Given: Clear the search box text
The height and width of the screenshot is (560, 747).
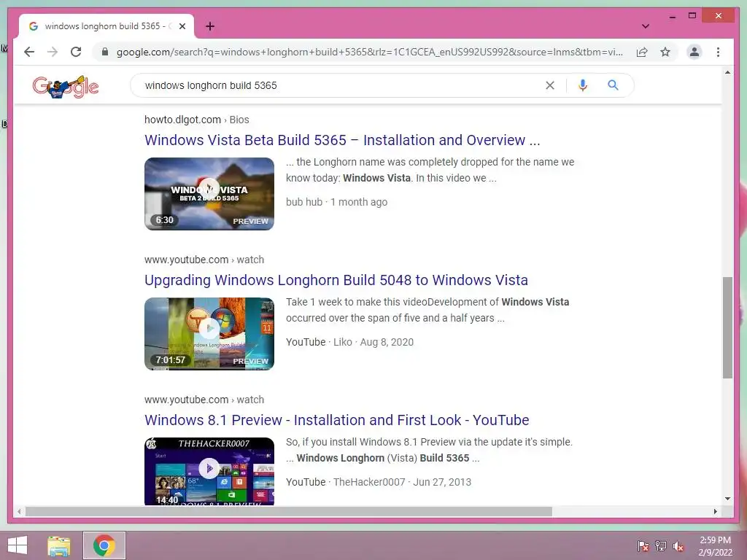Looking at the screenshot, I should (550, 85).
